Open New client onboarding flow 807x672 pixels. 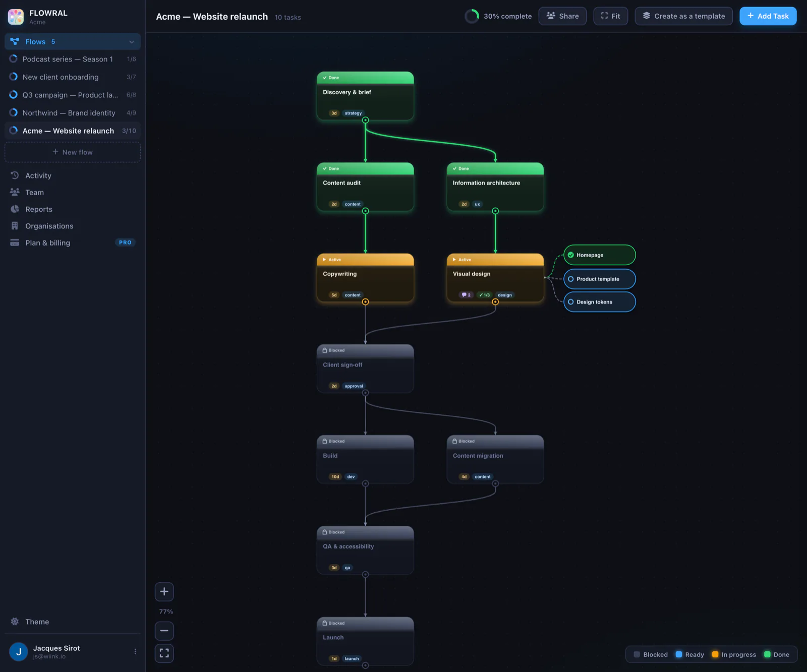point(73,77)
